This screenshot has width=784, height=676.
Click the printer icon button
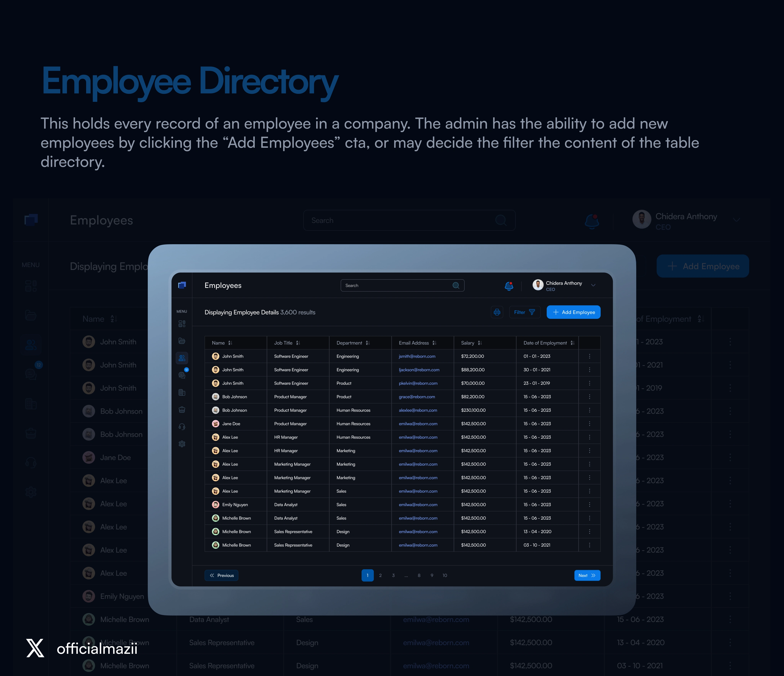pos(497,312)
